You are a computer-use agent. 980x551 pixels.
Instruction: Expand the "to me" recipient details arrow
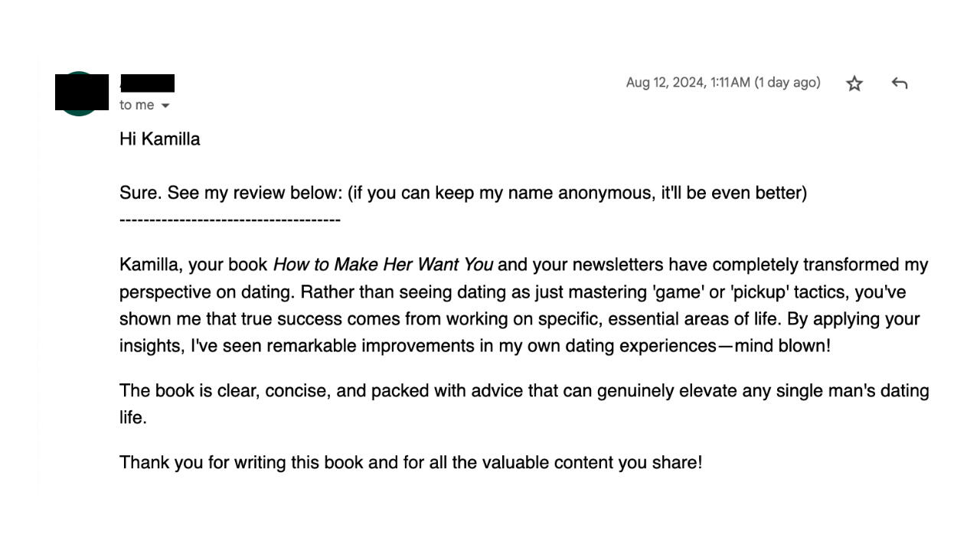click(165, 106)
